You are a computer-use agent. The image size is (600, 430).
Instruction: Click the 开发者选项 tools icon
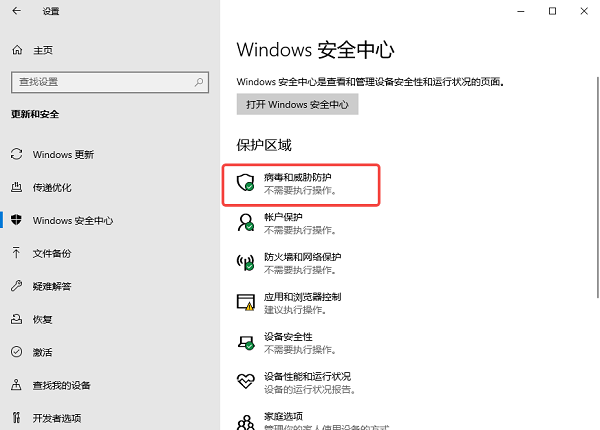[x=16, y=417]
